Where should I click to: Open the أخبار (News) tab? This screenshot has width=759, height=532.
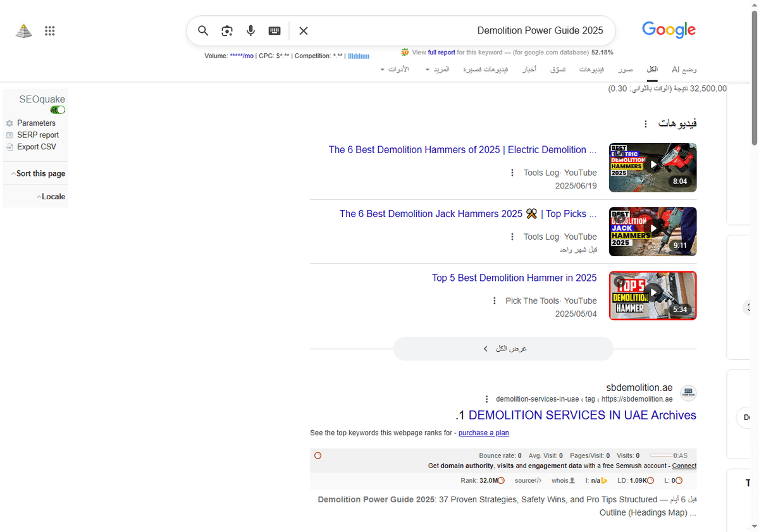click(x=529, y=69)
